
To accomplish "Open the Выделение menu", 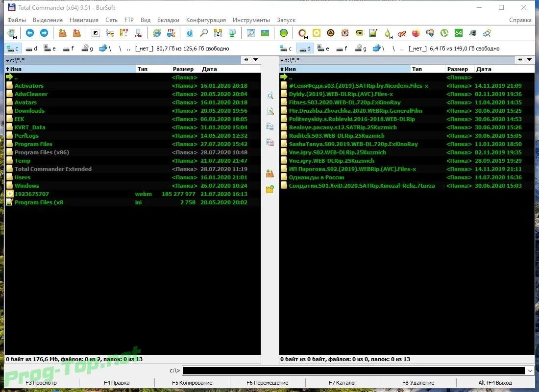I will point(48,20).
